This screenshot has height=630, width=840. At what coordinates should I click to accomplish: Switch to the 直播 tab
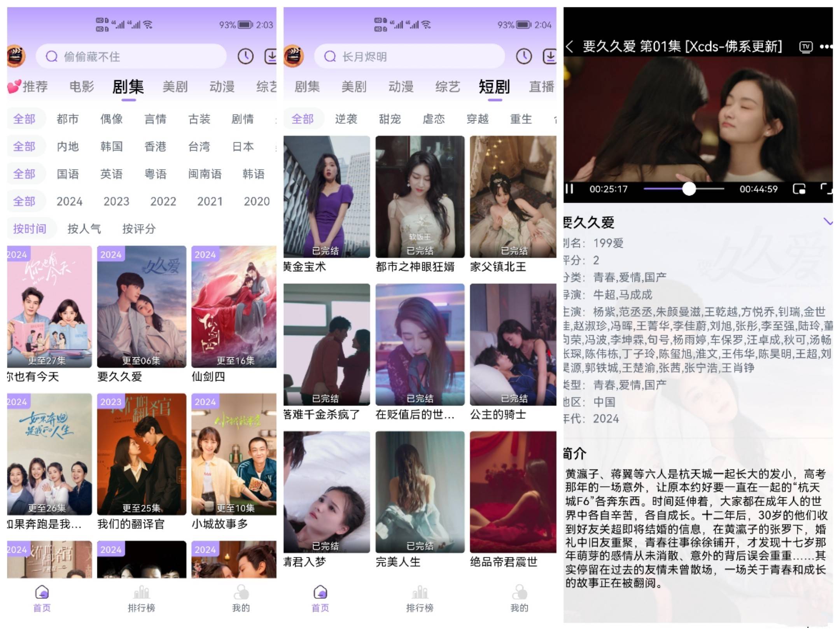(x=542, y=86)
